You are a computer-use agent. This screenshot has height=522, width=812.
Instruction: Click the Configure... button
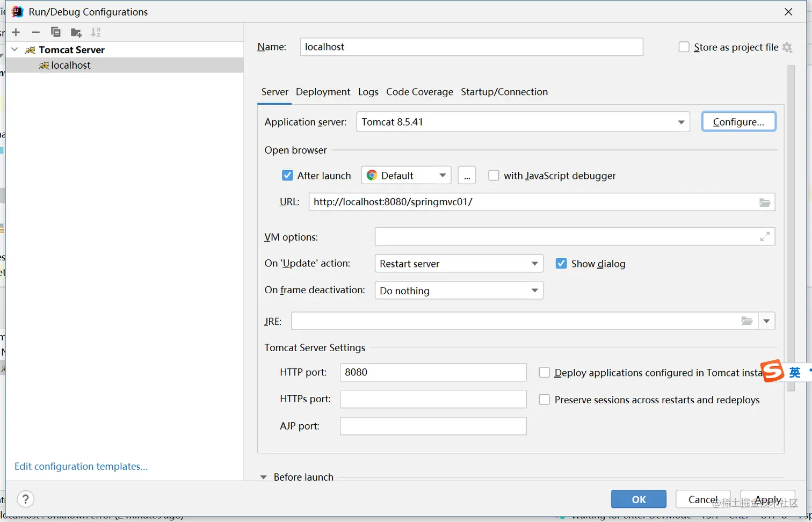(738, 122)
